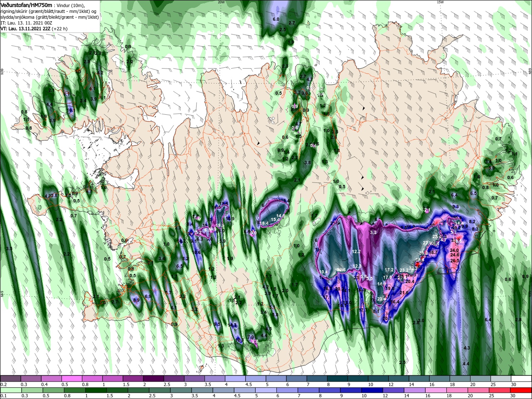Click the 8.1 value label

click(x=376, y=311)
